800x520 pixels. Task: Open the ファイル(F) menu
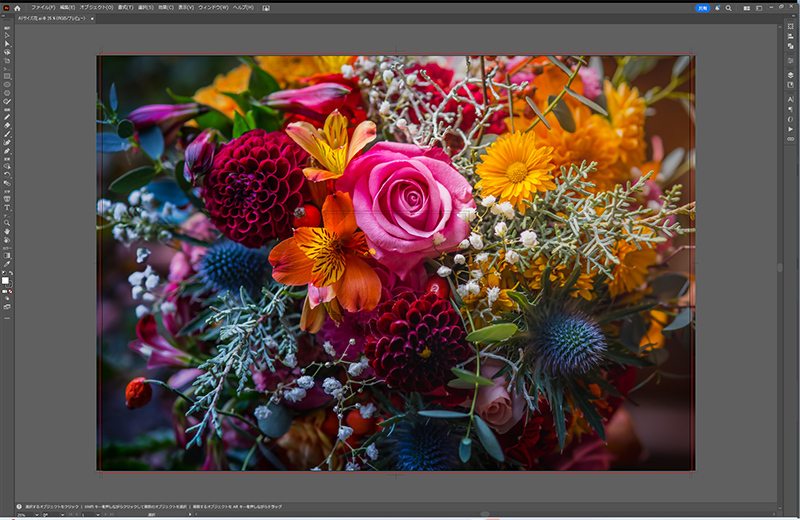(x=43, y=8)
